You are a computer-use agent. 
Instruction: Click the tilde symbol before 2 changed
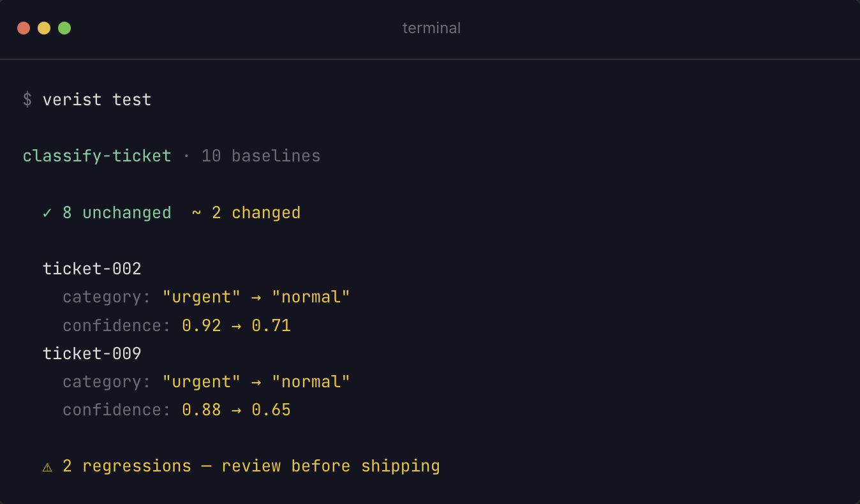pos(196,213)
